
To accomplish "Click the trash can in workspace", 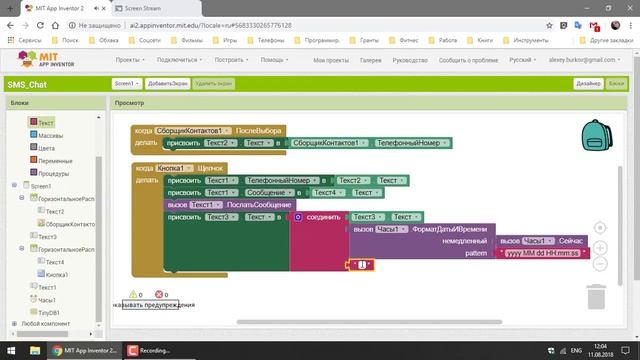I will (596, 297).
